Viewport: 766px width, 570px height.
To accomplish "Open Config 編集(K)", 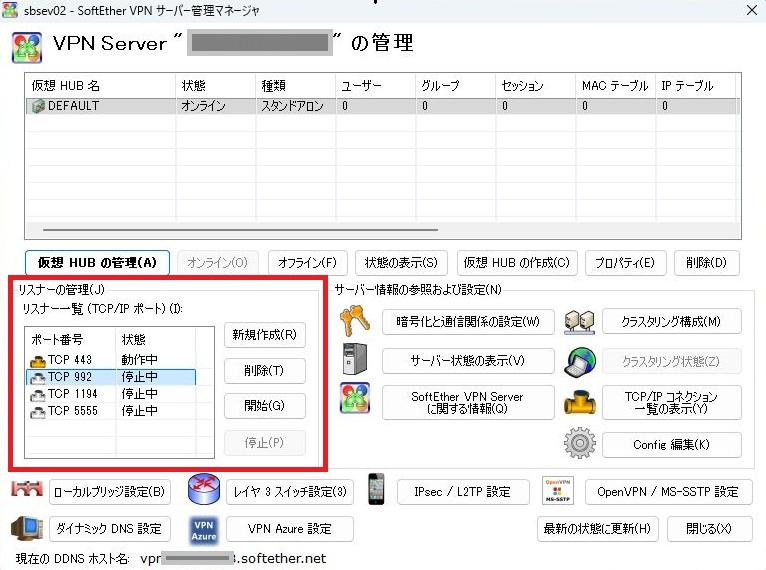I will pyautogui.click(x=671, y=444).
